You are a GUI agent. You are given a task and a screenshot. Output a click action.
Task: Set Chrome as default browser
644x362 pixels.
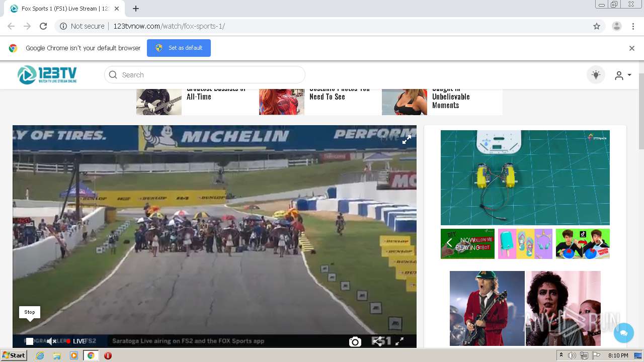click(x=179, y=48)
